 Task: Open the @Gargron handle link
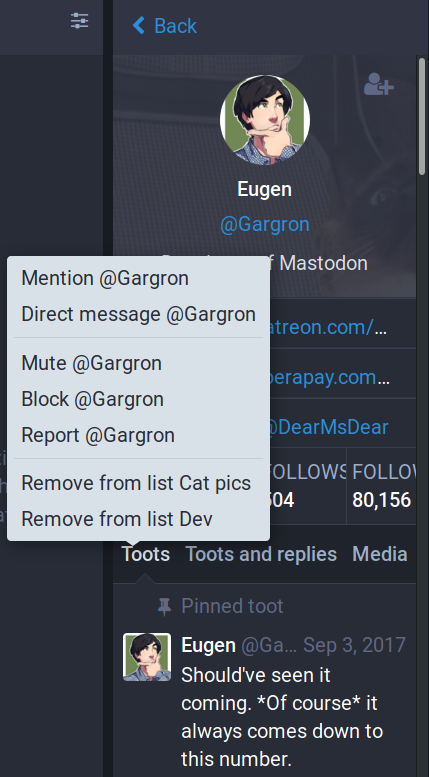[x=265, y=224]
